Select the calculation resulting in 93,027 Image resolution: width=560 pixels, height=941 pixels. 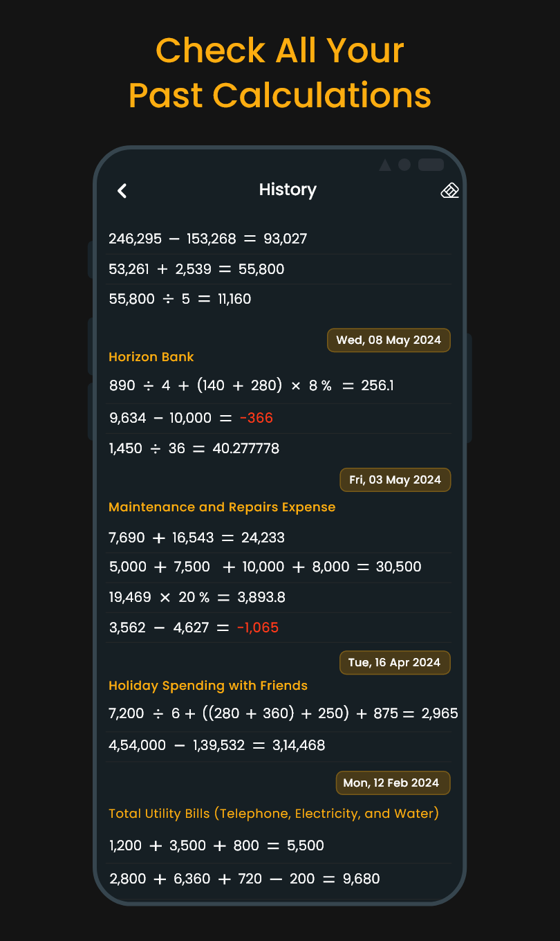(x=208, y=239)
